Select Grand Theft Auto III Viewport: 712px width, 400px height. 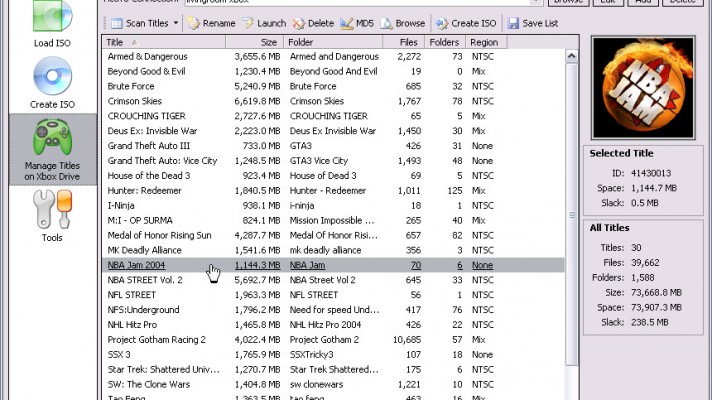pyautogui.click(x=148, y=146)
